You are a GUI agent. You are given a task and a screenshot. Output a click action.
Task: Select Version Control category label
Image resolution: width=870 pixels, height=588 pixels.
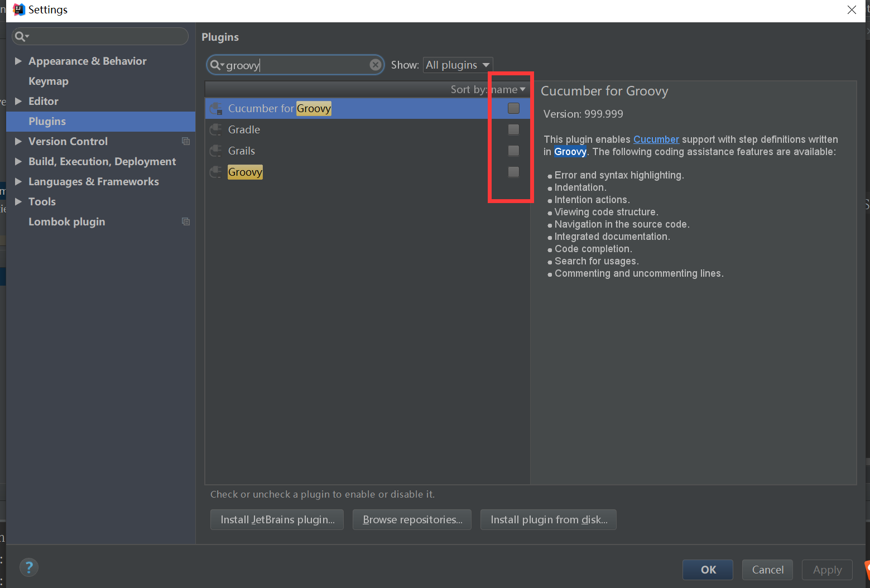[x=68, y=141]
